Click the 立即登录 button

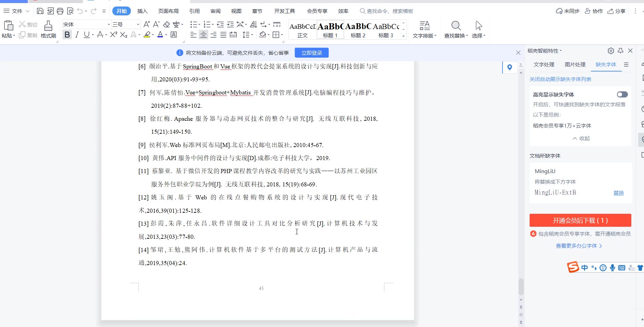(x=312, y=53)
